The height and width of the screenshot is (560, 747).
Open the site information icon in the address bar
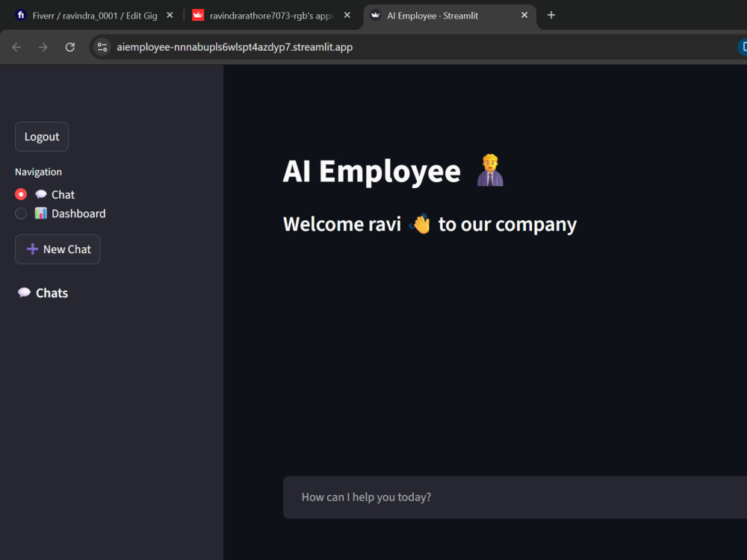pyautogui.click(x=102, y=47)
